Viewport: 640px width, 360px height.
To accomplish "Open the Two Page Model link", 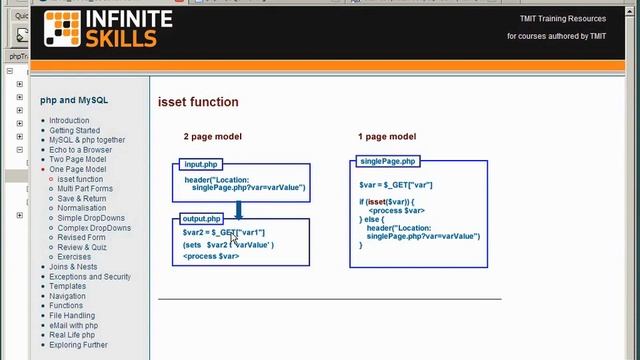I will click(x=78, y=159).
